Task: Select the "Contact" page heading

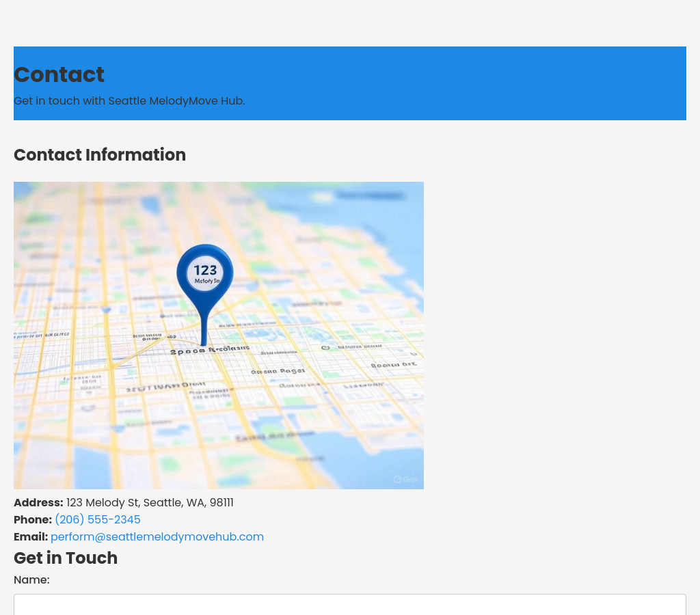Action: coord(59,74)
